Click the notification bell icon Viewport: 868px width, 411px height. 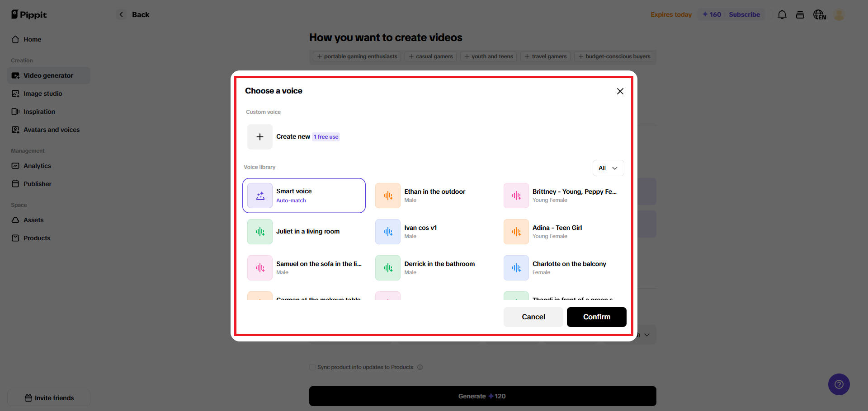pos(782,14)
